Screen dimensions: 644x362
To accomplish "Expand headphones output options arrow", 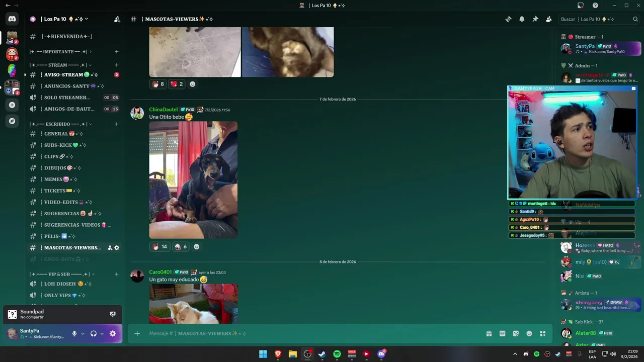I will (102, 333).
